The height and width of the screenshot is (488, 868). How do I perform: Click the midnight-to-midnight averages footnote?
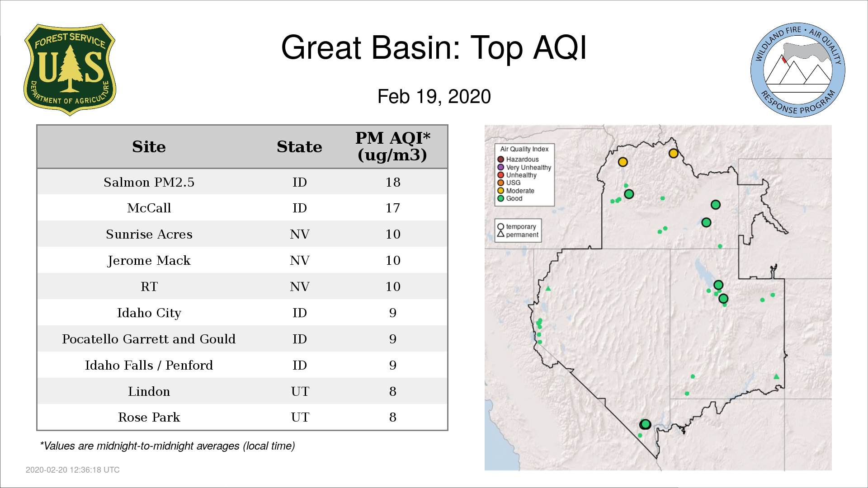click(167, 446)
